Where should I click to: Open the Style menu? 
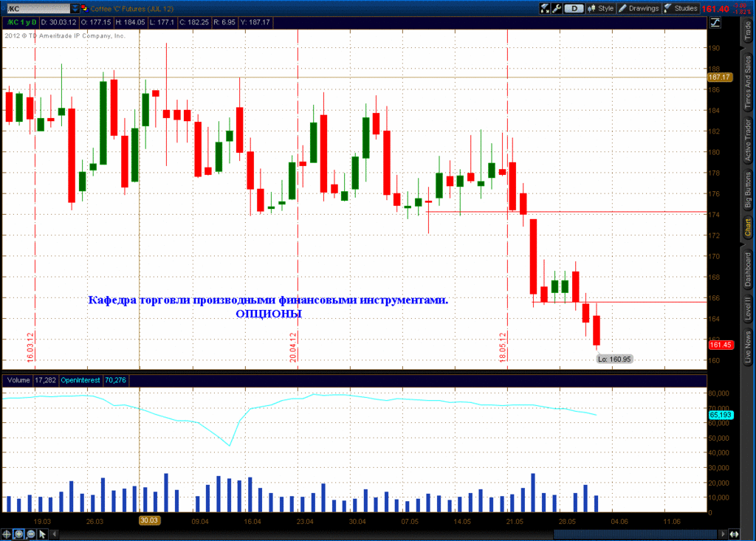[x=600, y=8]
